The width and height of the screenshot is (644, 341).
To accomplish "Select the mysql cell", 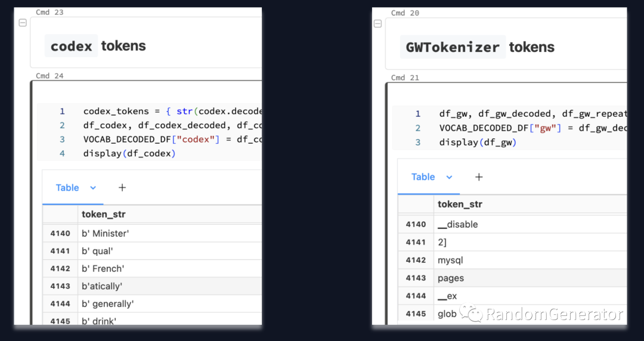I will 530,260.
